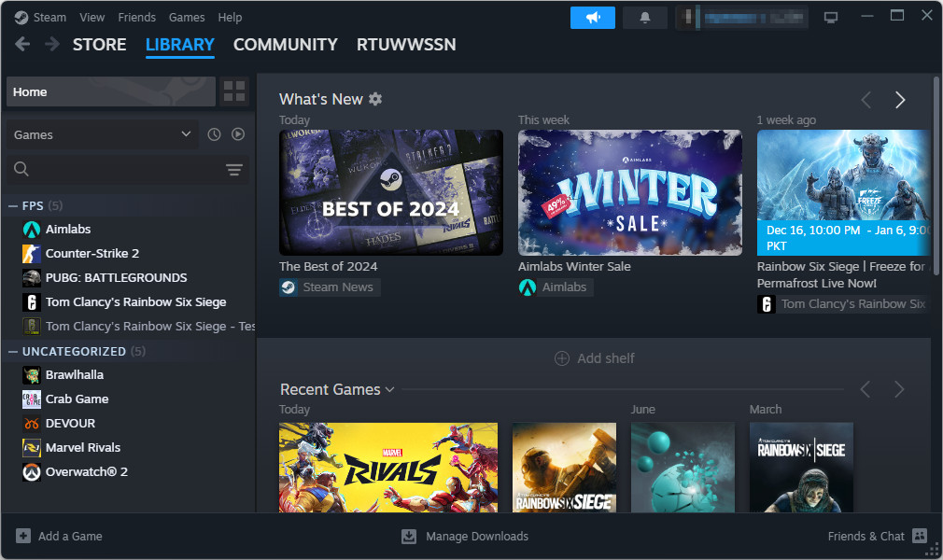Open the announcements megaphone button
The height and width of the screenshot is (560, 943).
pyautogui.click(x=592, y=18)
